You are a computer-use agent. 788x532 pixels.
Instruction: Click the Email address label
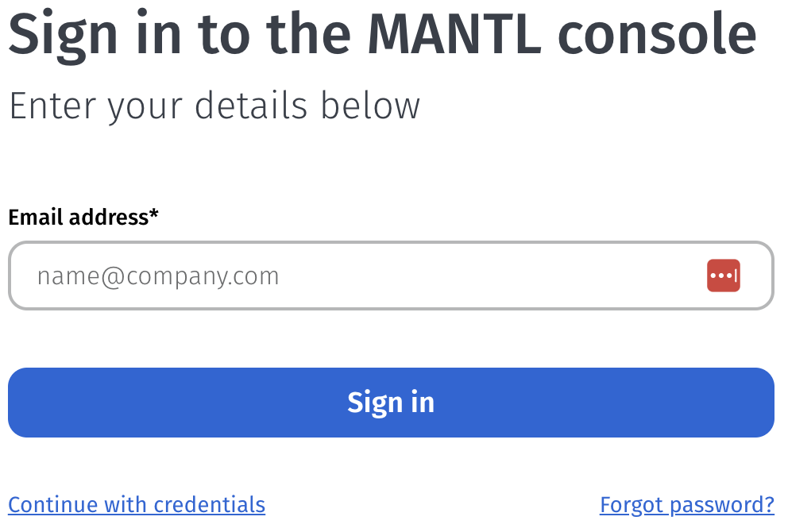click(x=78, y=217)
